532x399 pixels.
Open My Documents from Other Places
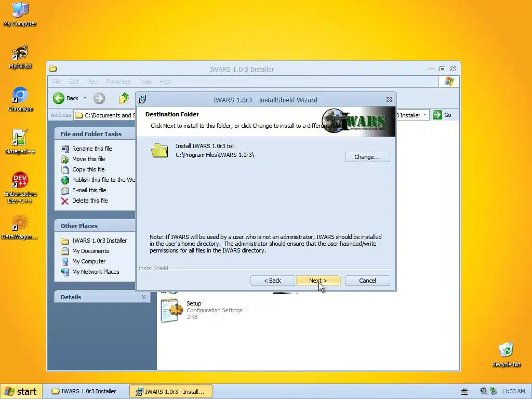click(x=90, y=251)
